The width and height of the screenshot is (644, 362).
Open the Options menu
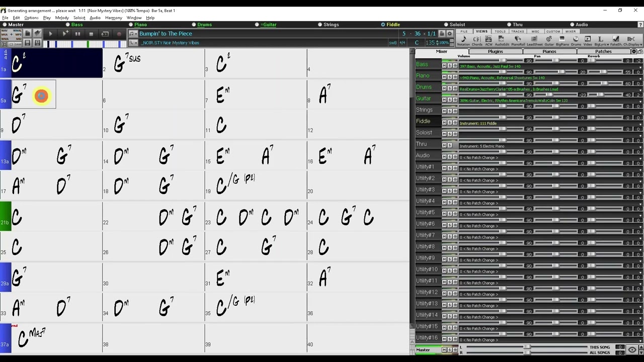coord(31,18)
